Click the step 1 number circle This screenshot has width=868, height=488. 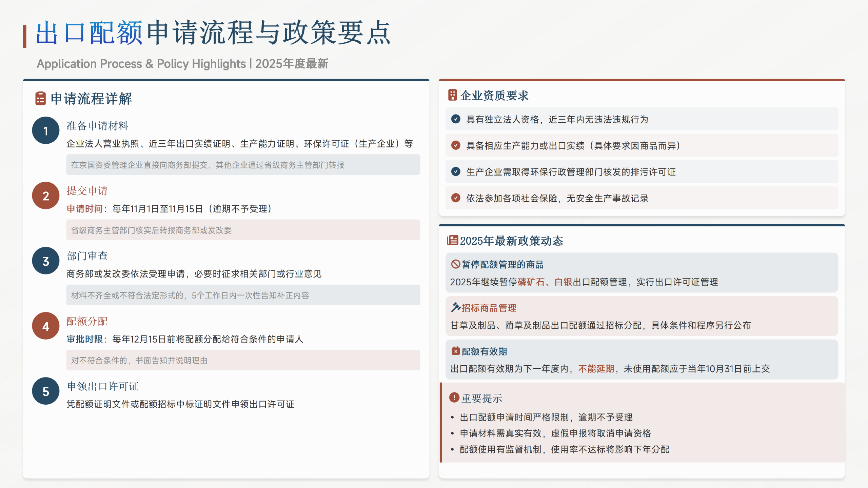pos(46,131)
